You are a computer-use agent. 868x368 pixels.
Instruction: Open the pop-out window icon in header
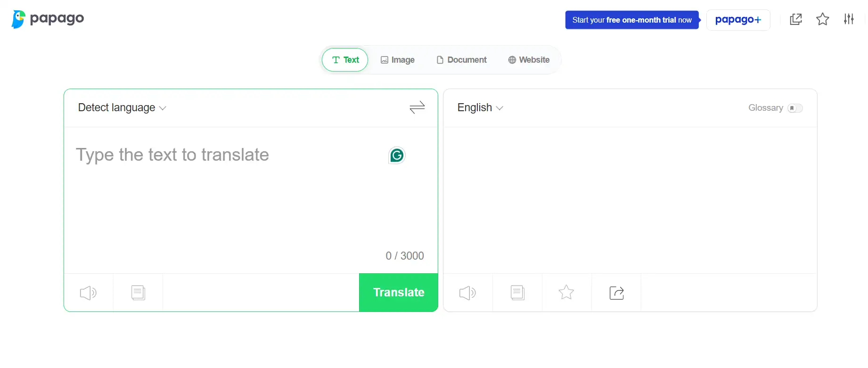pyautogui.click(x=796, y=19)
